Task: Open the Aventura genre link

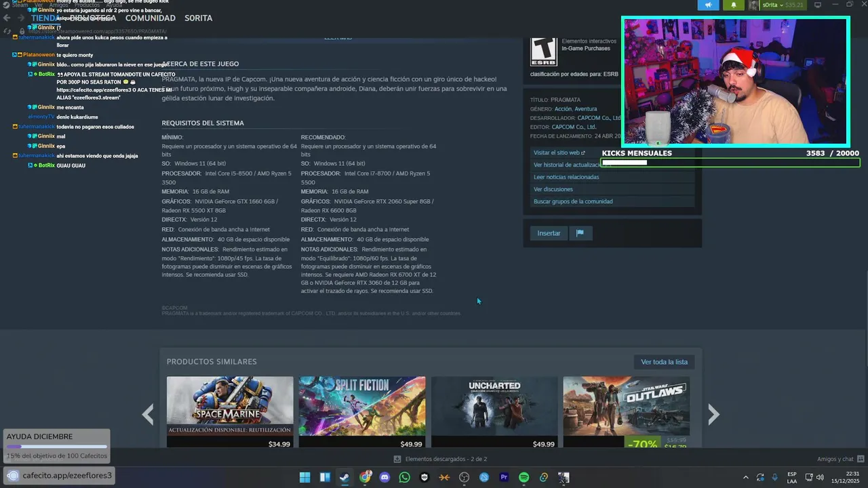Action: coord(586,109)
